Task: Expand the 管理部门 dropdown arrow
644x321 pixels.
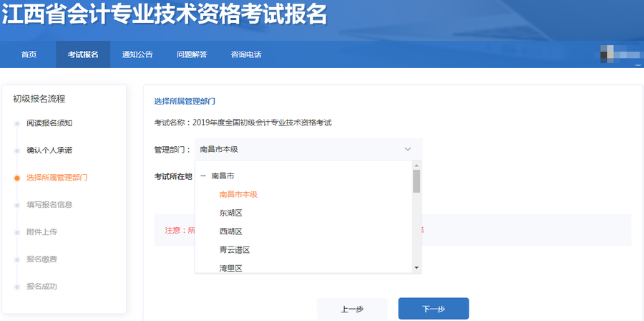Action: (x=408, y=149)
